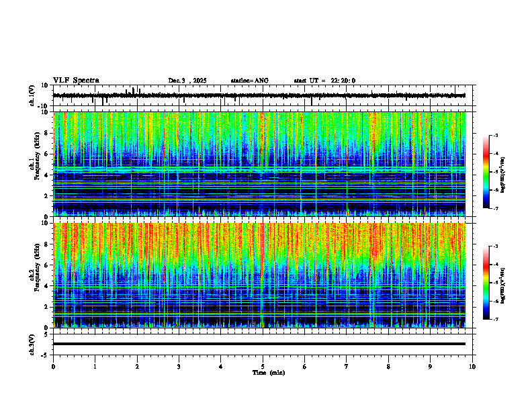The image size is (532, 411).
Task: Click the "8" kHz tick on ch.2 frequency axis
Action: [47, 244]
